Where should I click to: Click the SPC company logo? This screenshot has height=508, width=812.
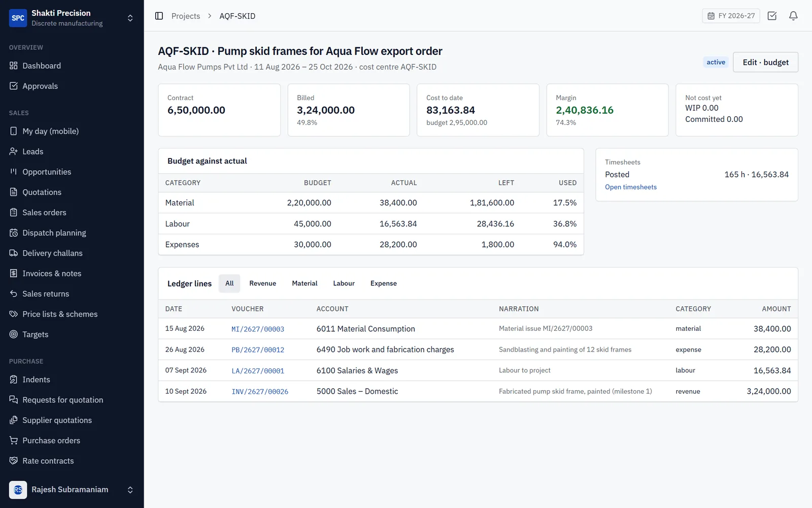point(18,18)
